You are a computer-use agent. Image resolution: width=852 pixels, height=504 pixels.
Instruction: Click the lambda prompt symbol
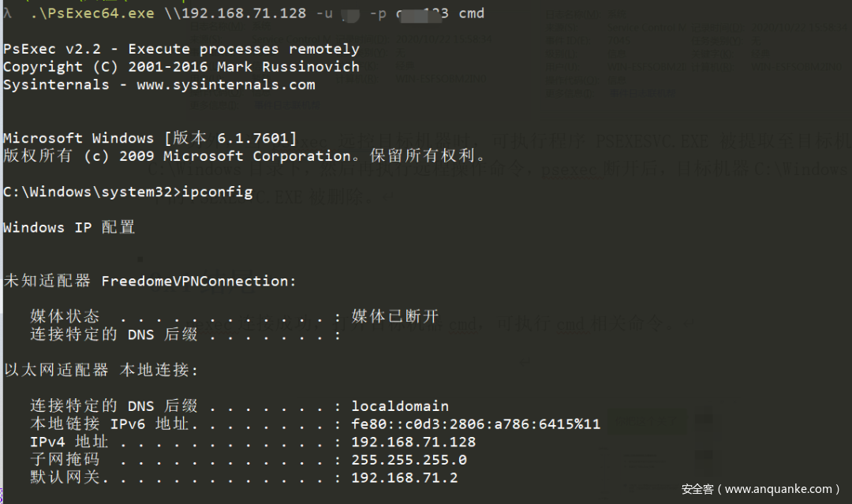pyautogui.click(x=8, y=13)
